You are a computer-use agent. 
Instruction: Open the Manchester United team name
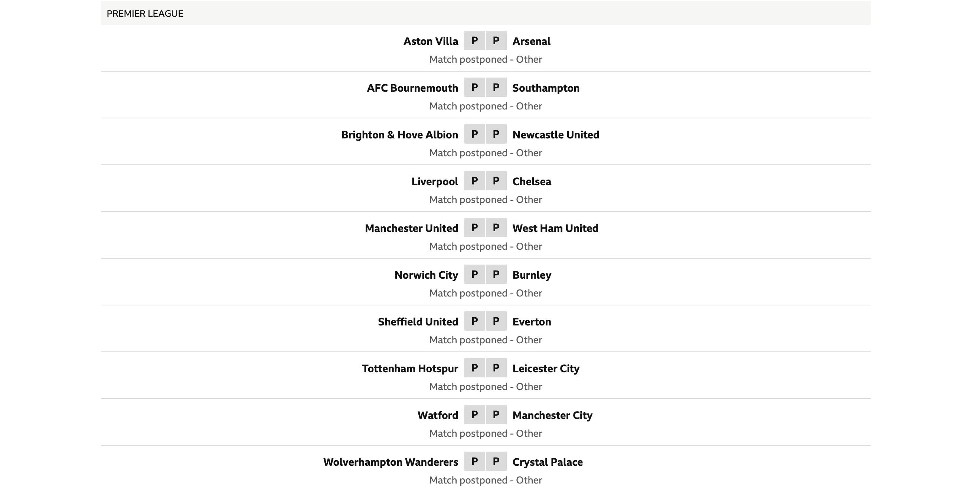tap(411, 228)
